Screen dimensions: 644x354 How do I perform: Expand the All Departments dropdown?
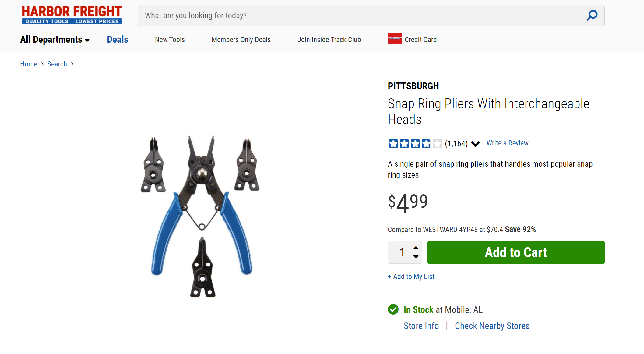click(55, 40)
